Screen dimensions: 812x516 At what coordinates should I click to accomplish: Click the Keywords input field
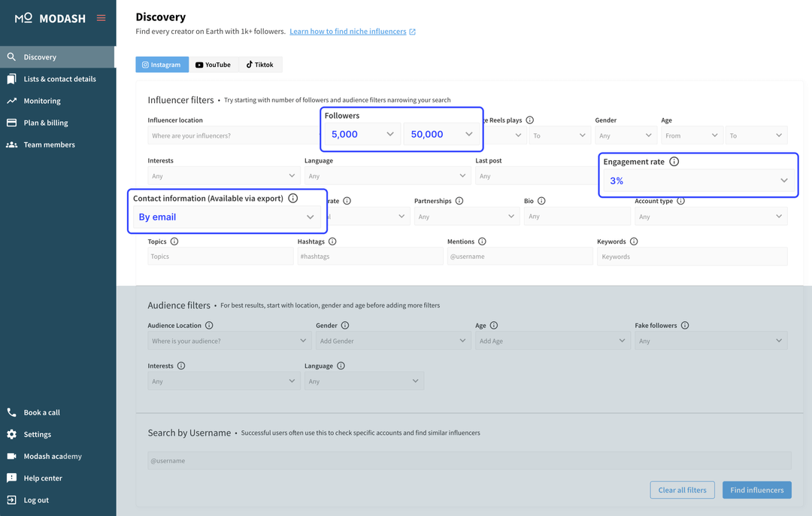click(x=692, y=256)
